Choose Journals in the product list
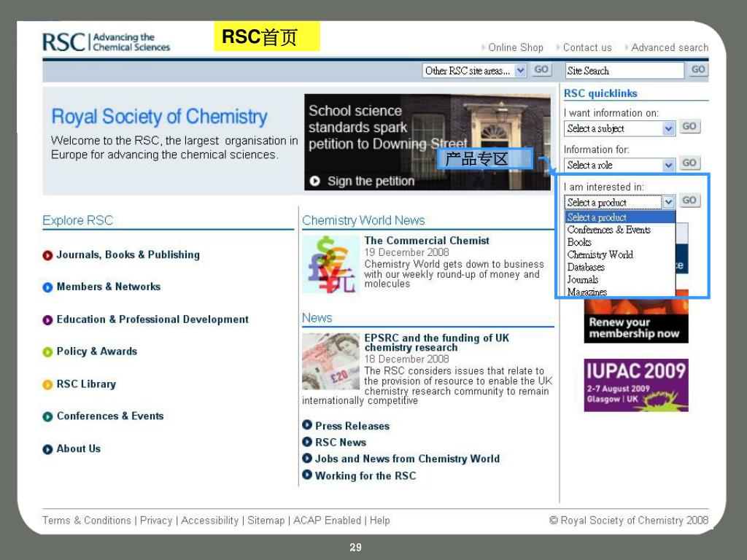Image resolution: width=747 pixels, height=560 pixels. point(620,279)
